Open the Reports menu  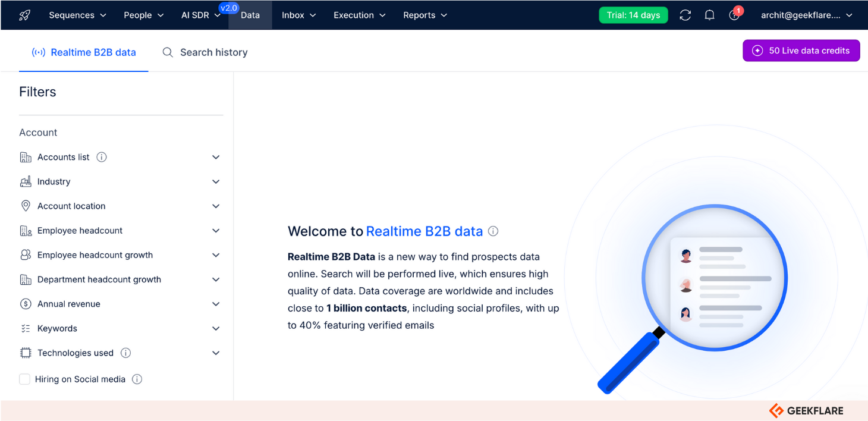pos(424,15)
